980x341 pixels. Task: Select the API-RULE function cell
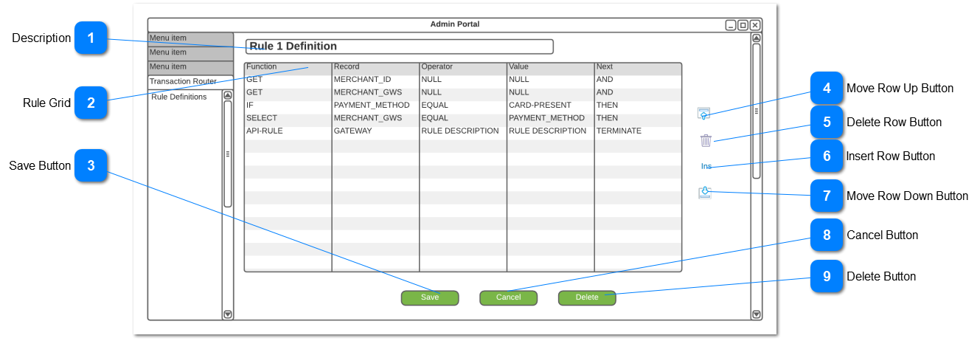(x=265, y=131)
